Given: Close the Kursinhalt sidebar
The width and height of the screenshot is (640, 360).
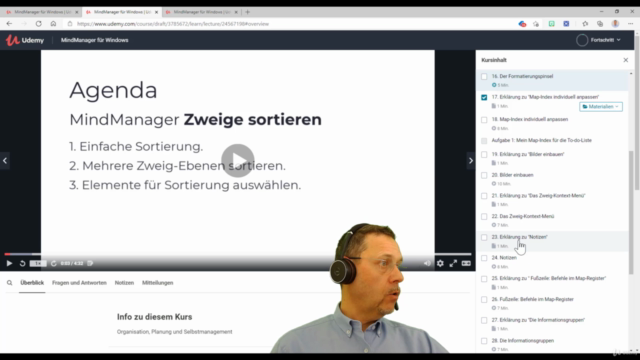Looking at the screenshot, I should [626, 60].
